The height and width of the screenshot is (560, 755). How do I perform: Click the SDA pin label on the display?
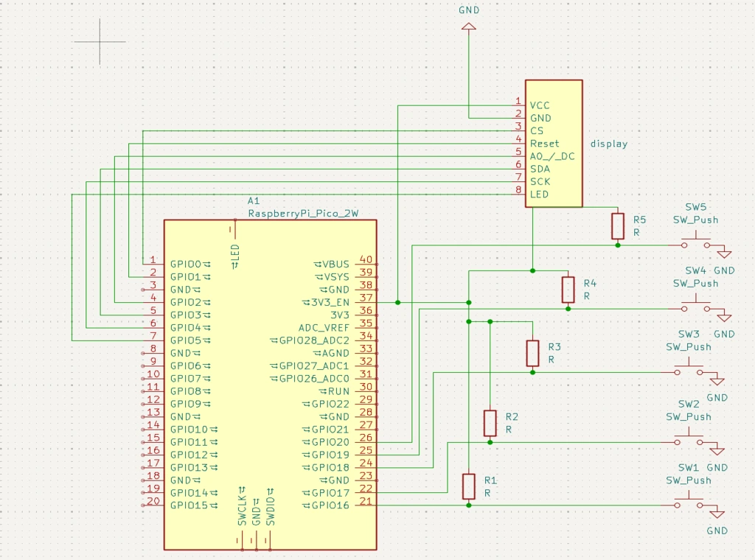[540, 169]
